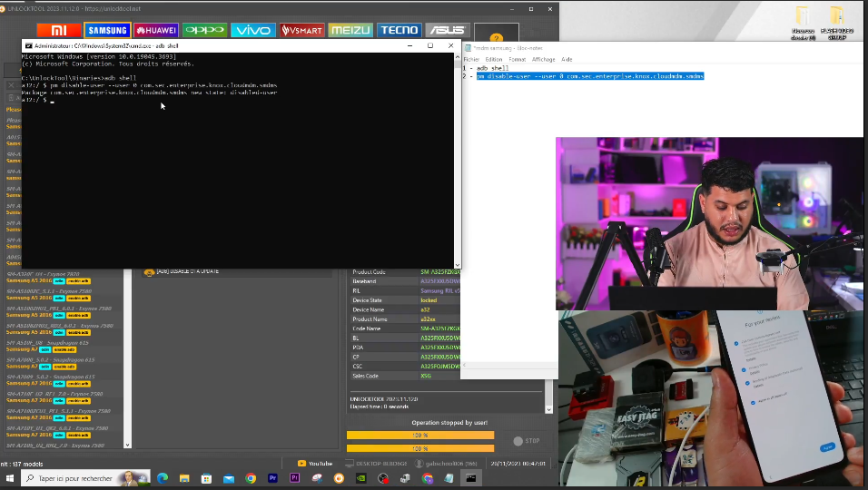
Task: Click 'enable adb' tag under SM-A510F_U8
Action: click(64, 349)
